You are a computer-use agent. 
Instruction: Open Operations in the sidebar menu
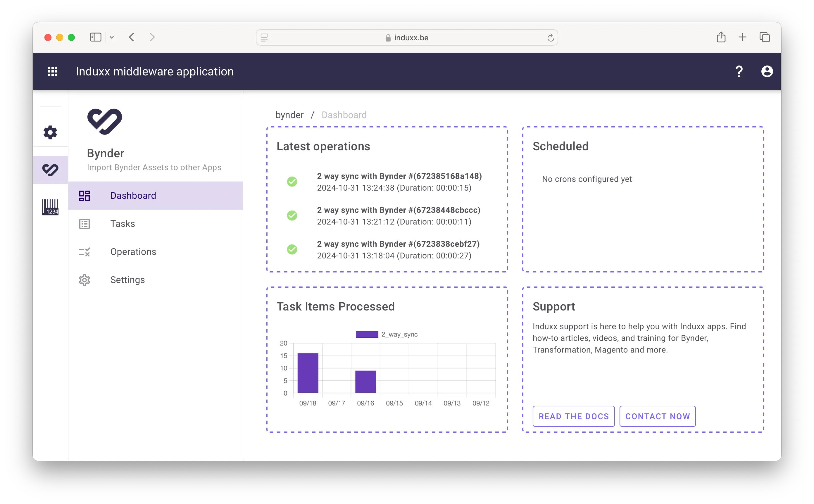tap(133, 252)
